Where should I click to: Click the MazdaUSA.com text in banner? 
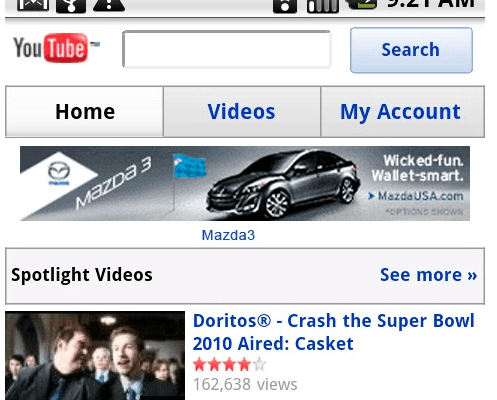[420, 196]
